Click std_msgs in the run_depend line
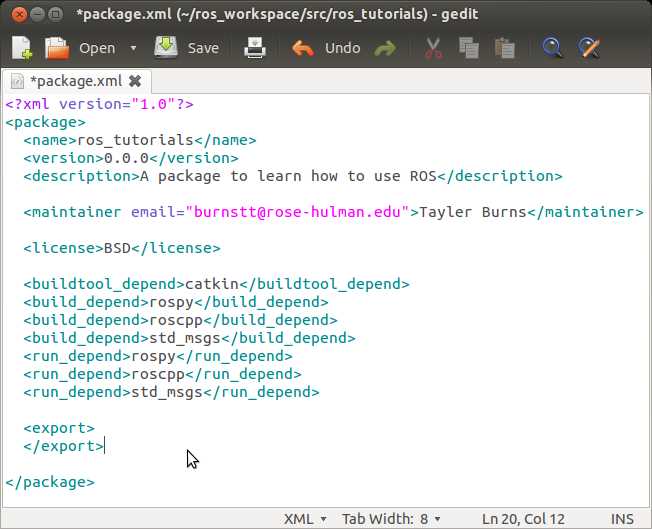652x529 pixels. click(167, 392)
